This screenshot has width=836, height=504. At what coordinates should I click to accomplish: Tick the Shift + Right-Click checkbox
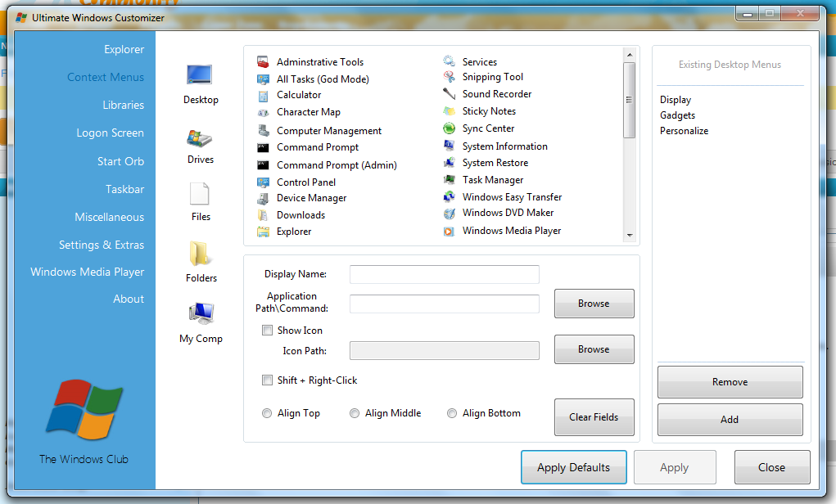coord(267,380)
